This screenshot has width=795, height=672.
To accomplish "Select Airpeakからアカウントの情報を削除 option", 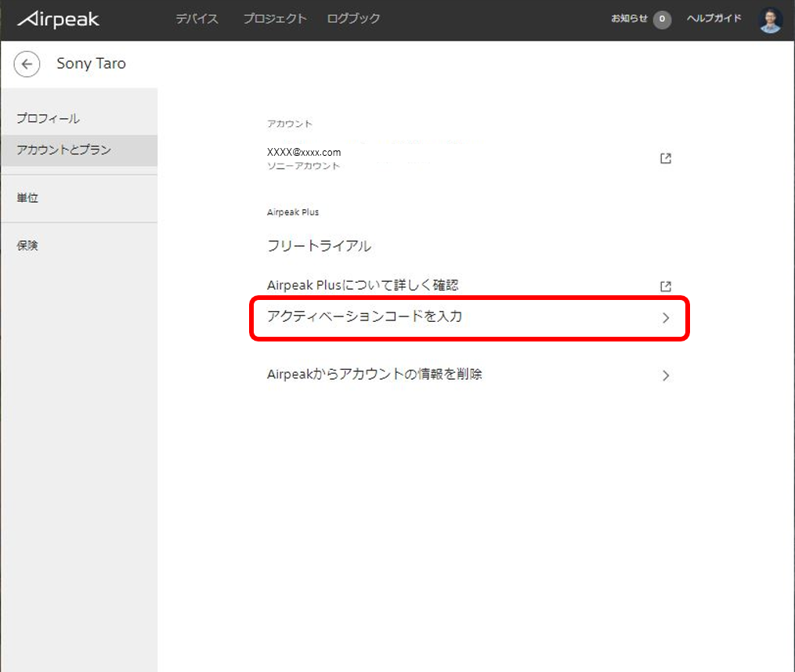I will tap(374, 374).
